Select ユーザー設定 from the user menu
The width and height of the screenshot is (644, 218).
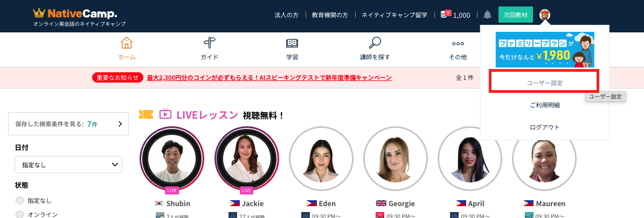(x=544, y=83)
